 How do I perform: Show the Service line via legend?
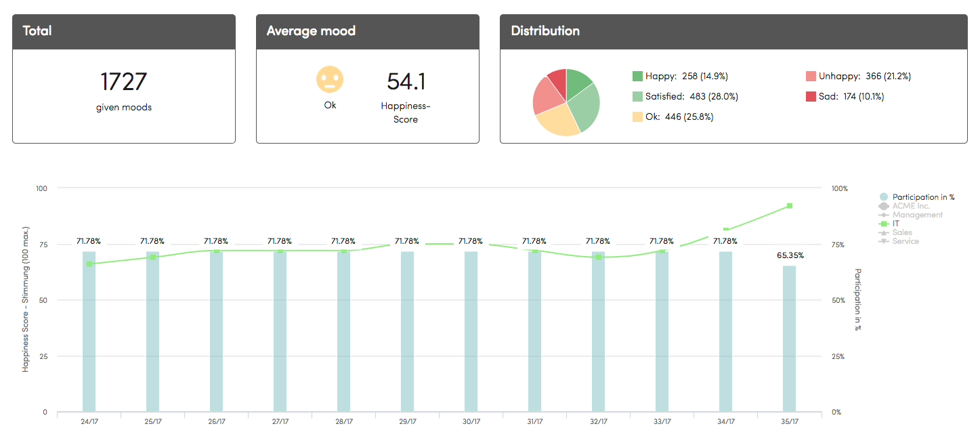pyautogui.click(x=898, y=241)
